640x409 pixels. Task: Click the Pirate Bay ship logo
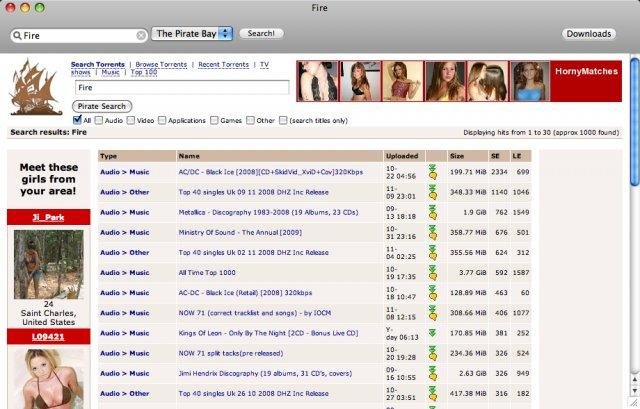(x=35, y=87)
